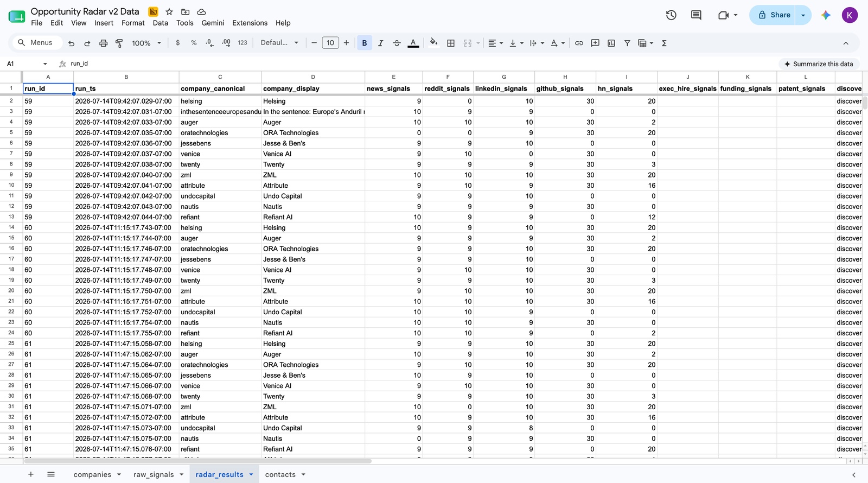Increase font size plus button
This screenshot has height=483, width=868.
(346, 43)
